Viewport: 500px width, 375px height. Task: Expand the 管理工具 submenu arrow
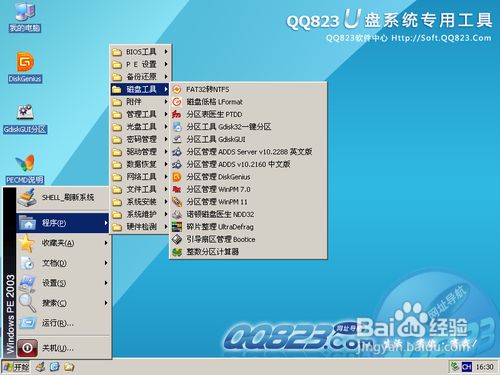[166, 114]
